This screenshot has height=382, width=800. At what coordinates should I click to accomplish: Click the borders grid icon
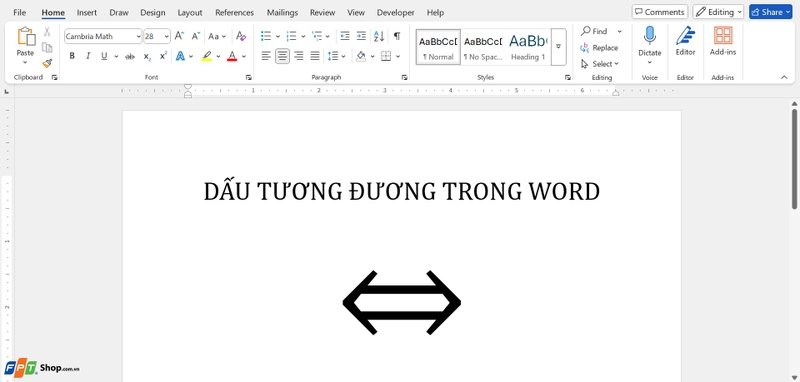386,56
